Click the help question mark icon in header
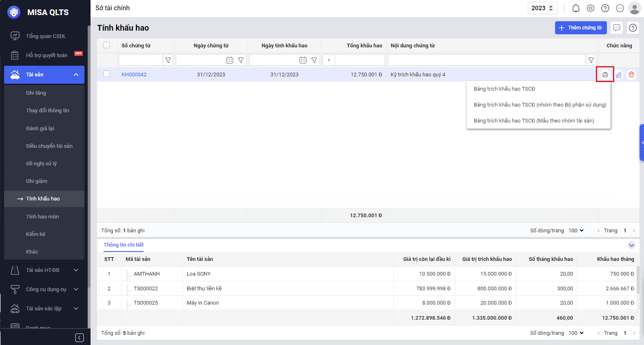This screenshot has width=644, height=345. (x=605, y=8)
